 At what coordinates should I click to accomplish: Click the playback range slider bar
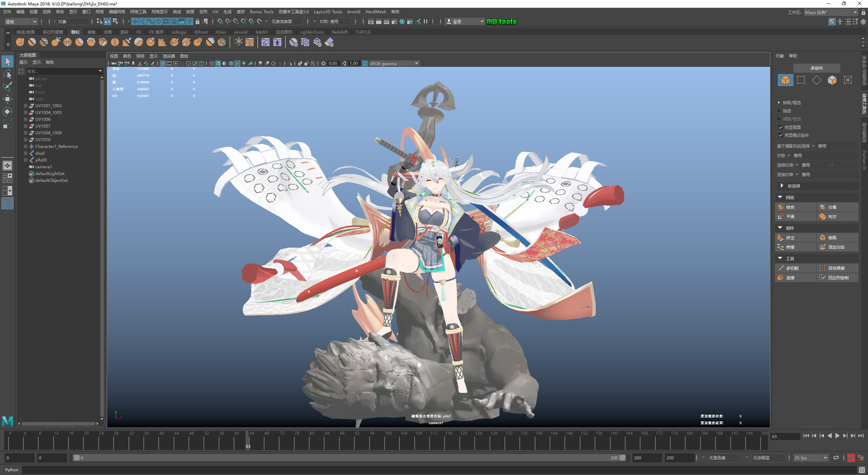click(349, 458)
